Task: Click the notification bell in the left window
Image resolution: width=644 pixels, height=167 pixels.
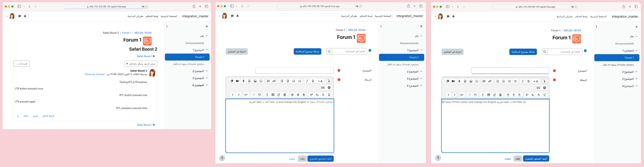Action: pos(25,16)
